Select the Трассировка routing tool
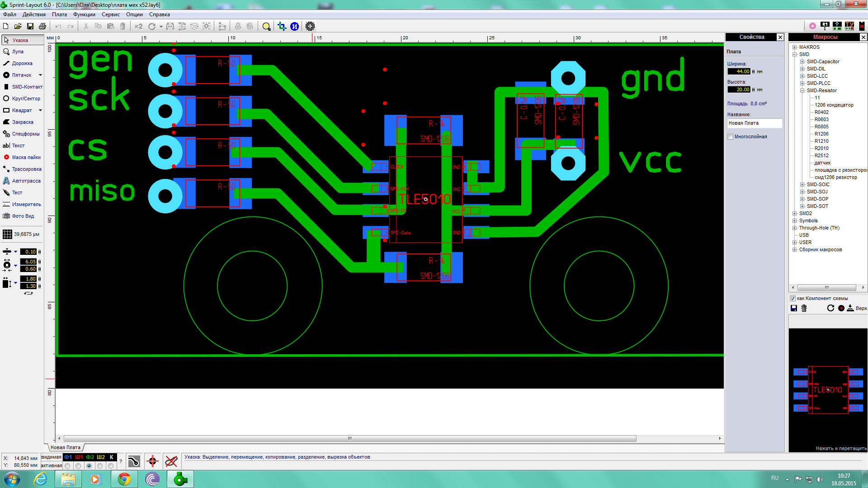Viewport: 868px width, 488px height. coord(22,169)
